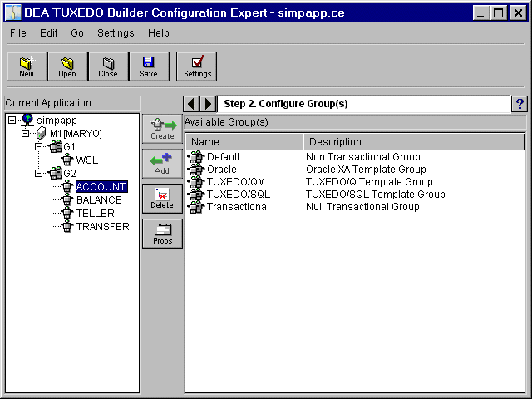Click the Open folder toolbar button
Image resolution: width=532 pixels, height=399 pixels.
67,66
